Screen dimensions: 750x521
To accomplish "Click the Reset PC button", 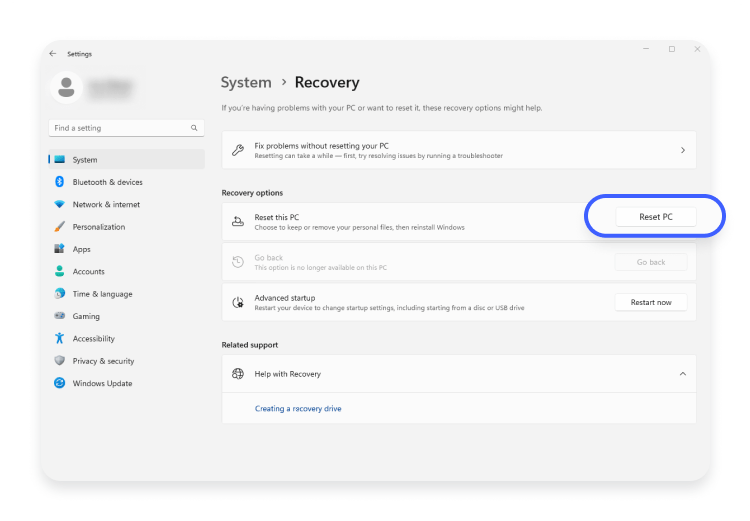I will pos(656,217).
